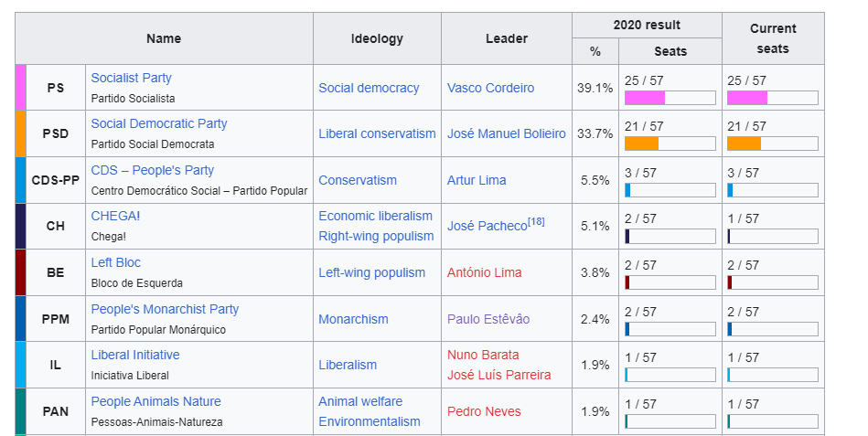The width and height of the screenshot is (868, 436).
Task: Click the People Animals Nature link
Action: pos(155,401)
